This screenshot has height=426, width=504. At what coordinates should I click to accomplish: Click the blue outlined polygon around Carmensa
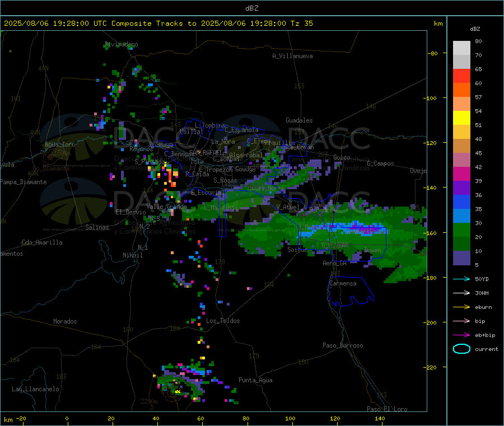tap(351, 292)
